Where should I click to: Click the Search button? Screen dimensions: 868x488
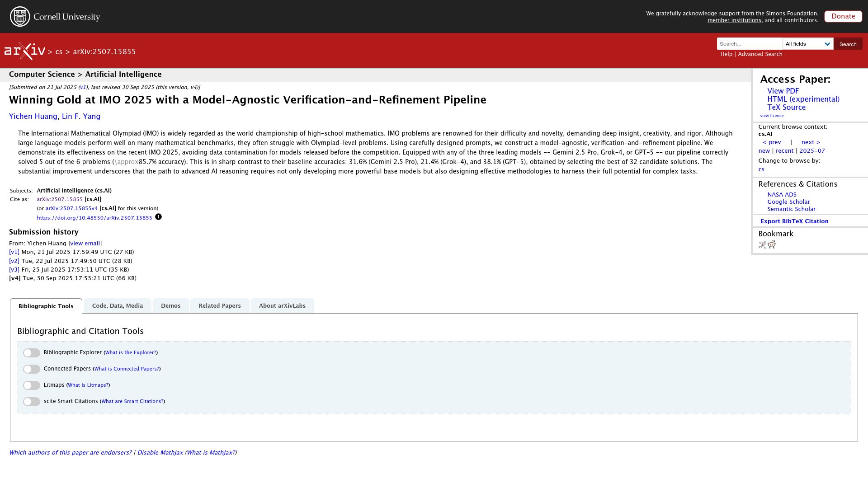click(848, 44)
